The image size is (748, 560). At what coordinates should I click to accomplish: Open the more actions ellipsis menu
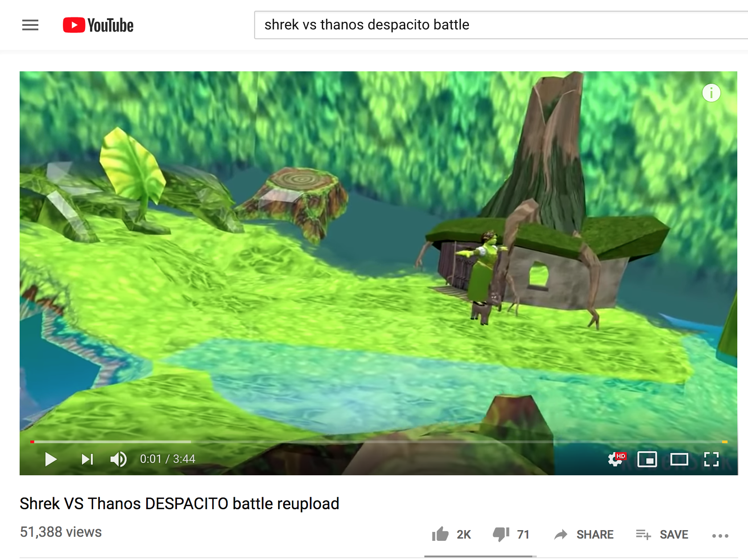point(720,535)
